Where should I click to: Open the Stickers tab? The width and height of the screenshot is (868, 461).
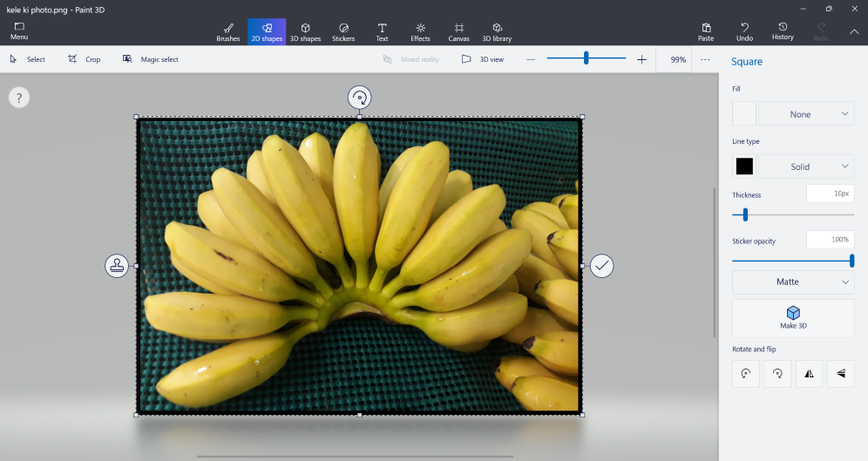pyautogui.click(x=343, y=32)
